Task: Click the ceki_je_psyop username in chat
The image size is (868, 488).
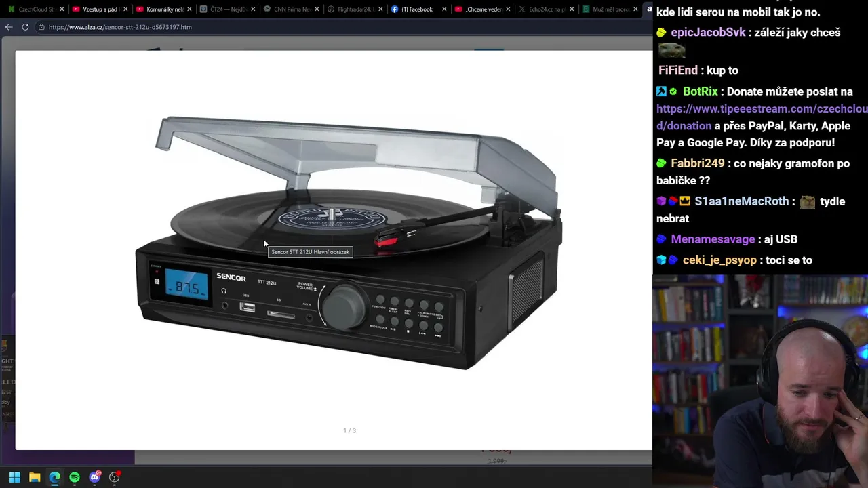Action: 719,260
